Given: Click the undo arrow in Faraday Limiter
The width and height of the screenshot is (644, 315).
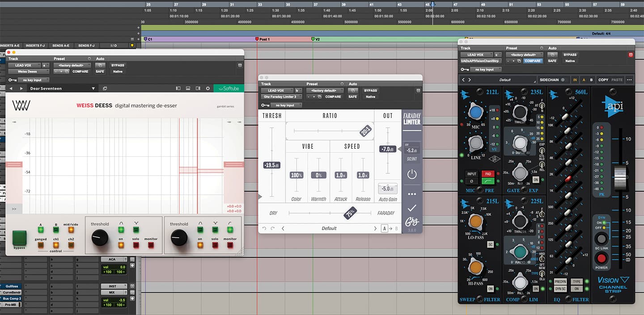Looking at the screenshot, I should pos(264,228).
